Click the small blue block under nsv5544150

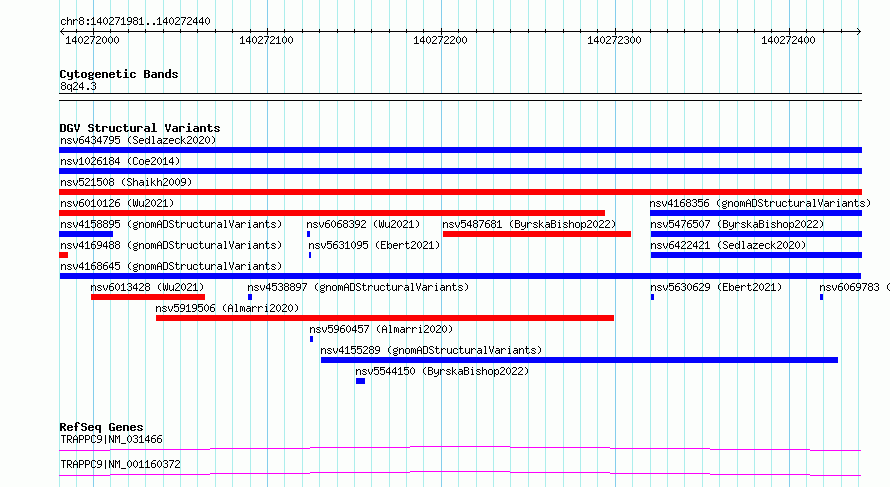point(360,381)
